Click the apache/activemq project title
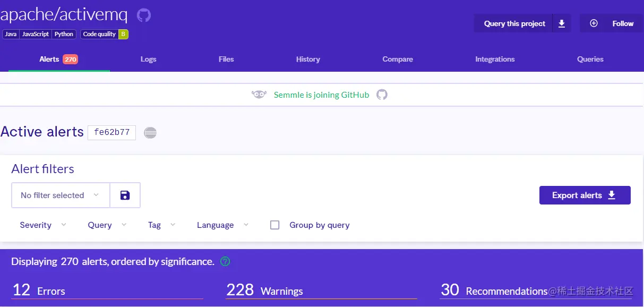Viewport: 644px width, 307px height. [x=64, y=15]
